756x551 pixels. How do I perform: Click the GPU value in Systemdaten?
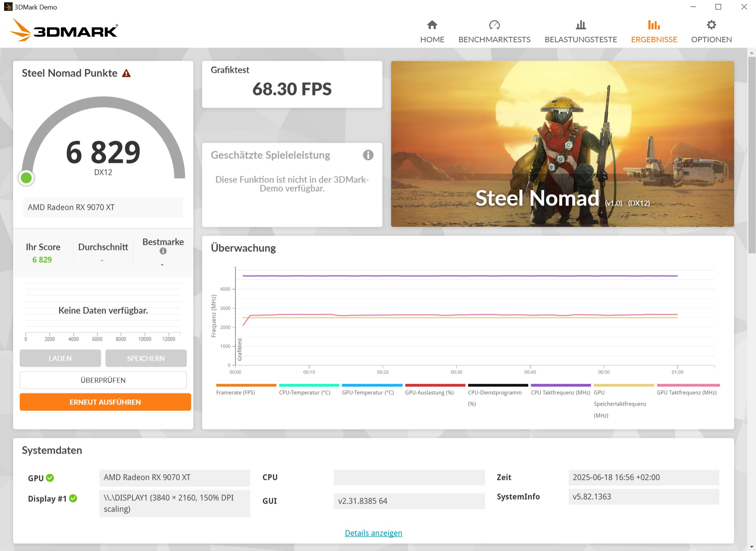pyautogui.click(x=174, y=477)
